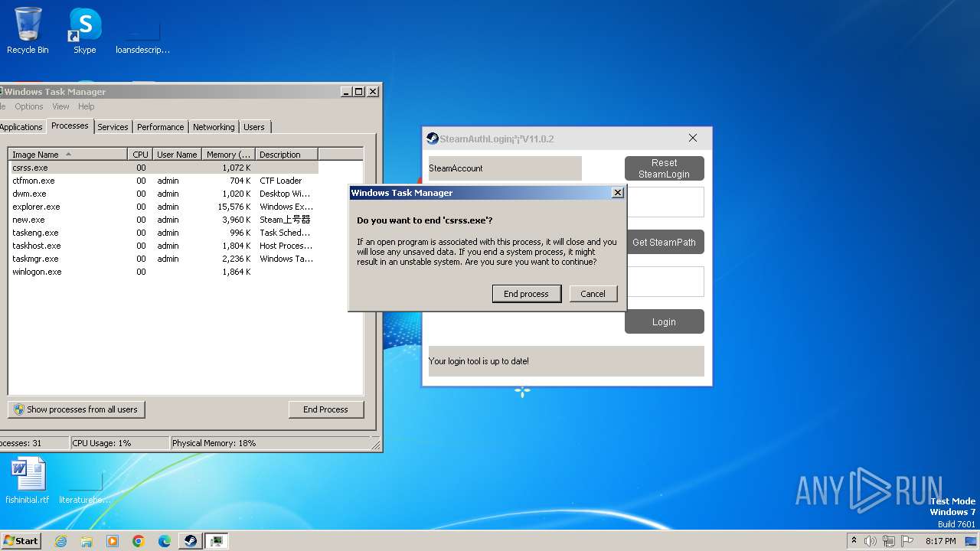
Task: Click the Show Desktop icon in the tray
Action: pyautogui.click(x=972, y=541)
